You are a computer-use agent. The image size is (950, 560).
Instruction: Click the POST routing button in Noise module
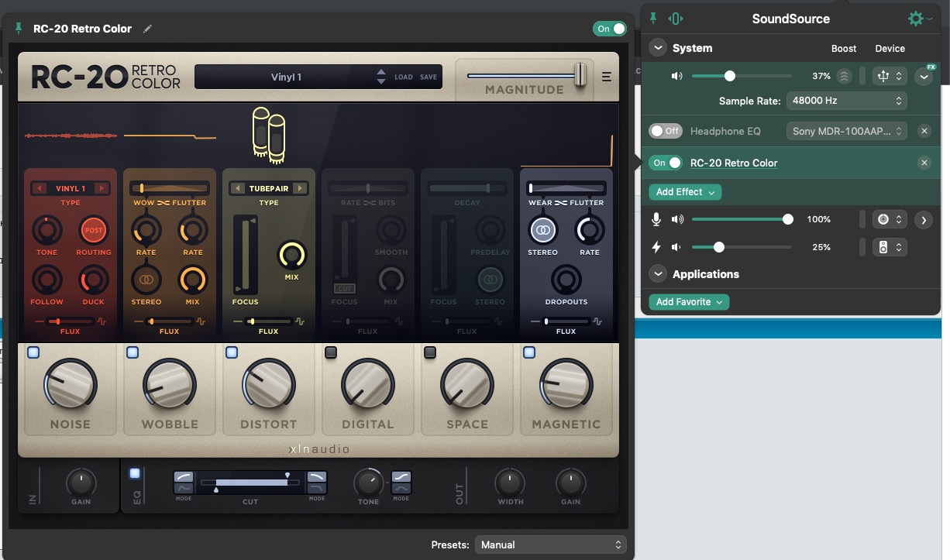coord(94,230)
